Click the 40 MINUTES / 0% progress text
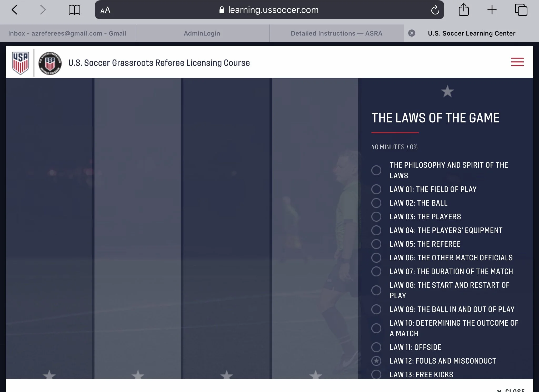The width and height of the screenshot is (539, 392). click(394, 147)
